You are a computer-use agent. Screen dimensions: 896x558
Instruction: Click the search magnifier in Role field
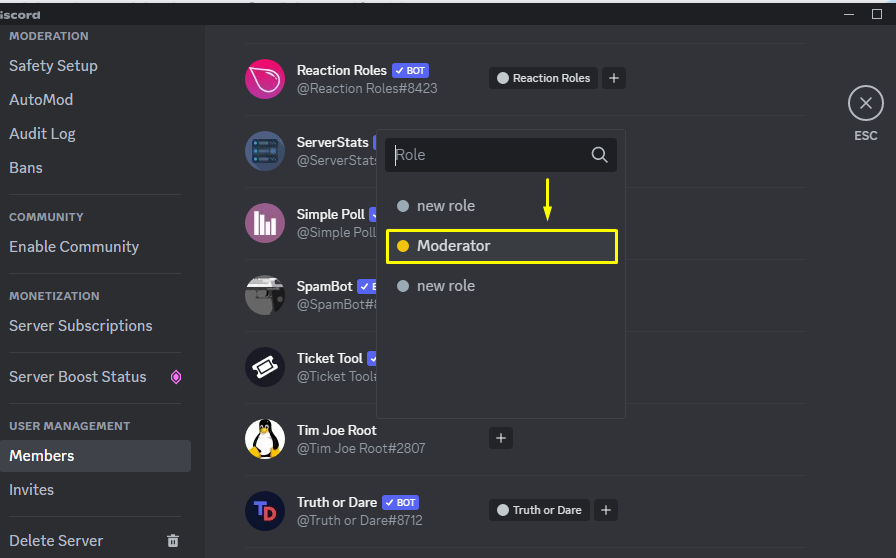[x=599, y=155]
